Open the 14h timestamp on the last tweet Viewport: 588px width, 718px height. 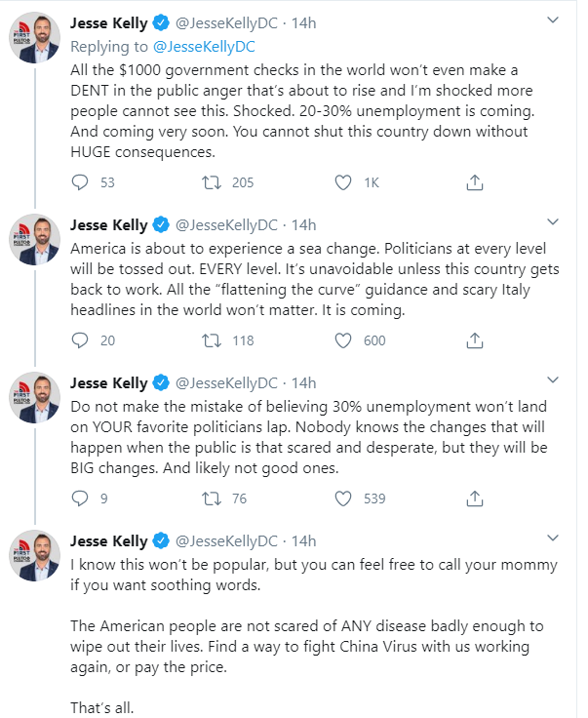pyautogui.click(x=304, y=540)
